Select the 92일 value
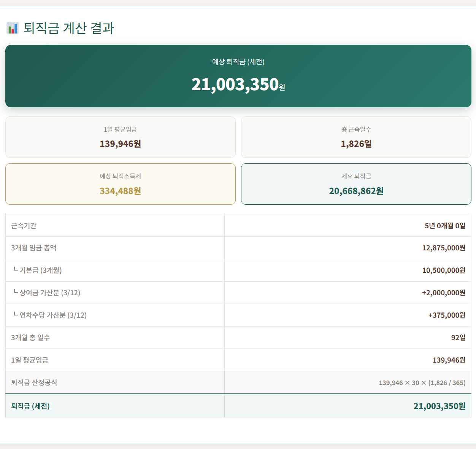The width and height of the screenshot is (476, 449). (459, 338)
